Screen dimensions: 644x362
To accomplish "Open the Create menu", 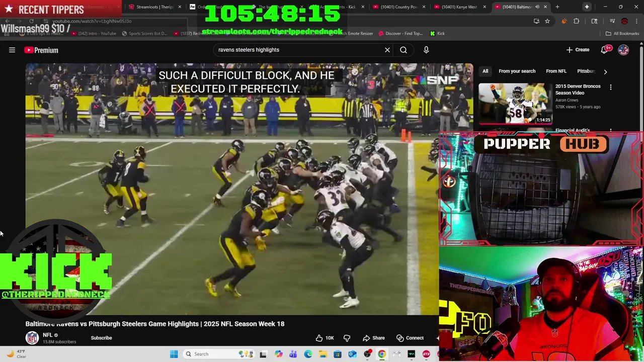I will coord(578,50).
